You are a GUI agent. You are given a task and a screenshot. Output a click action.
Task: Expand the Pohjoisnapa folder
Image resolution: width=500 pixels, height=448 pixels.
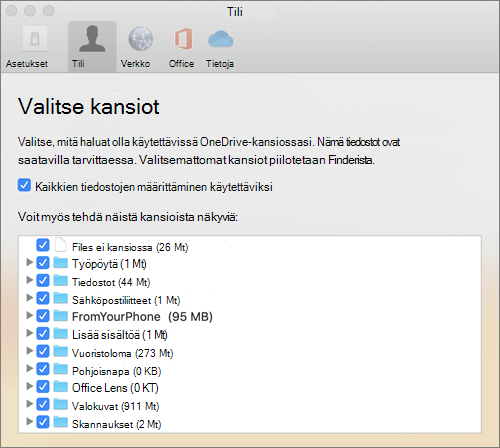pyautogui.click(x=30, y=368)
